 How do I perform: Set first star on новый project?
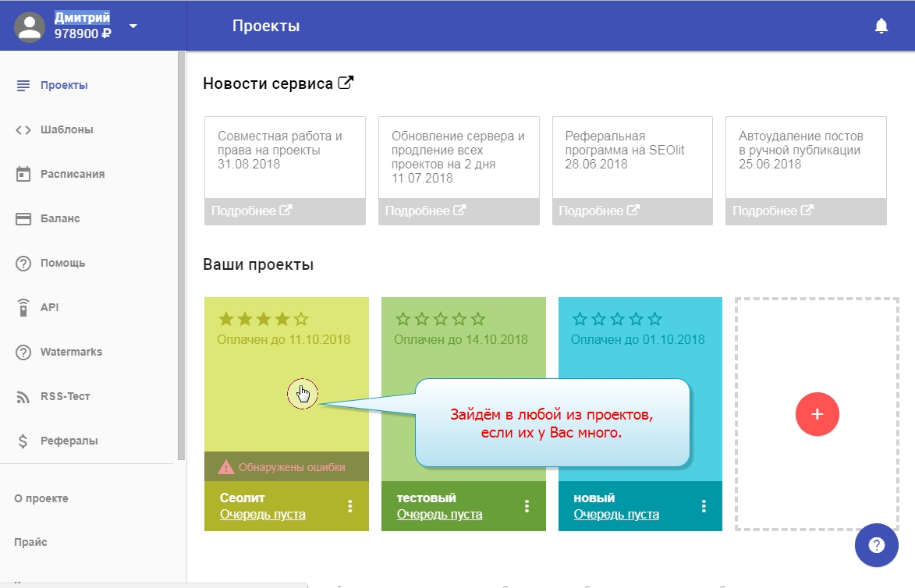(x=580, y=319)
